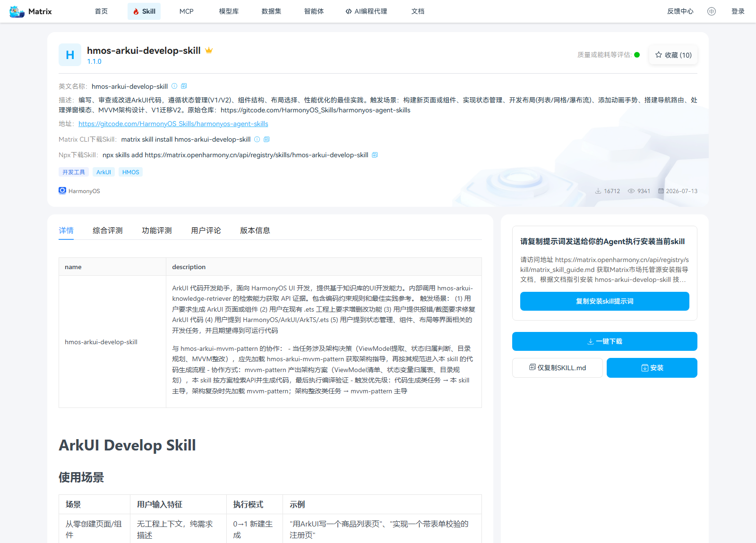Click the HarmonyOS publisher name
This screenshot has height=543, width=756.
click(x=84, y=191)
